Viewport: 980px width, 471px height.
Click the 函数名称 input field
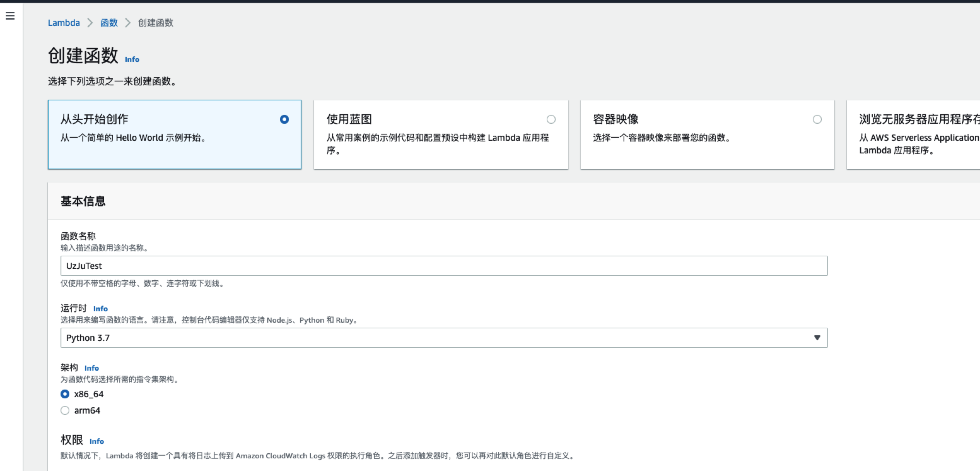[x=444, y=266]
